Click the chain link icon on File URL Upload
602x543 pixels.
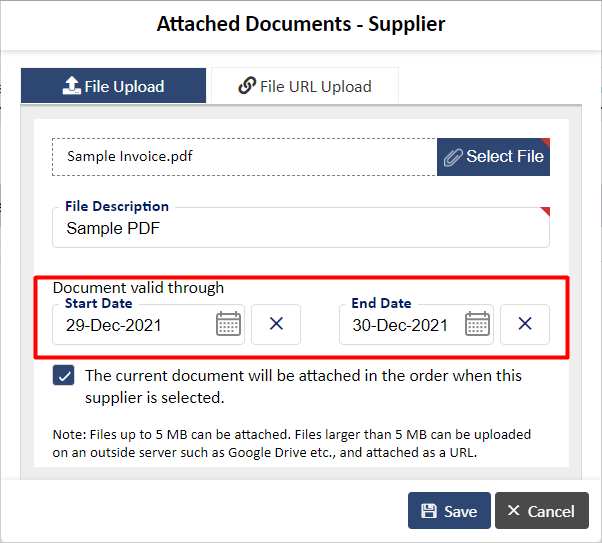[247, 85]
